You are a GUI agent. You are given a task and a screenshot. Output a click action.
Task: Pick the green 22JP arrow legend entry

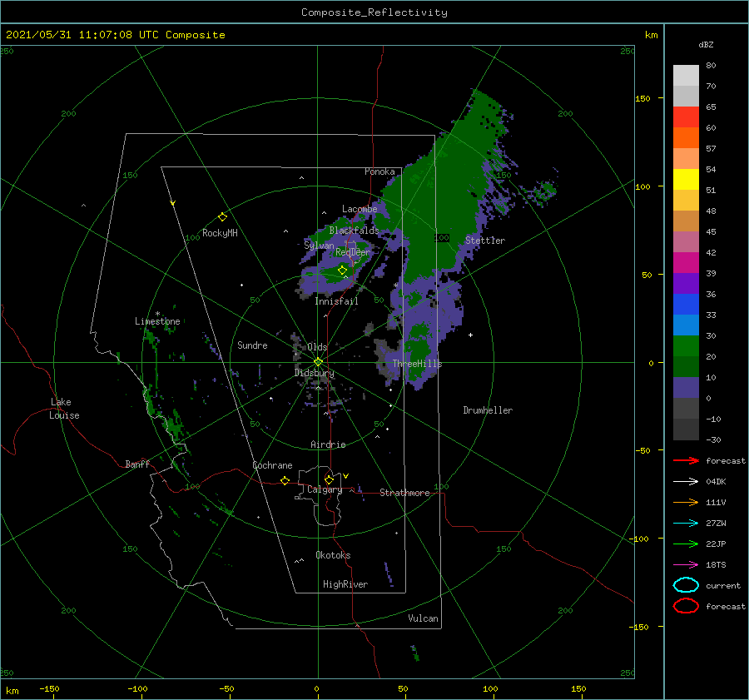[x=686, y=544]
